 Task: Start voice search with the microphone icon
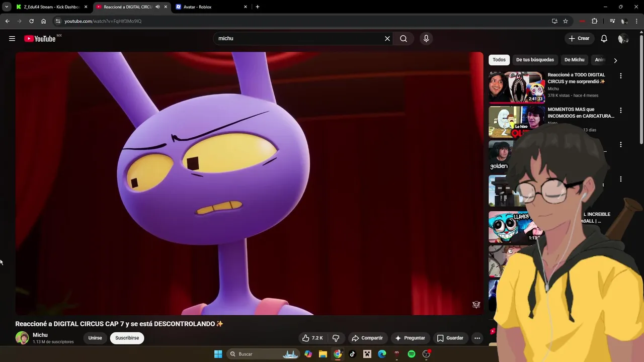tap(426, 39)
